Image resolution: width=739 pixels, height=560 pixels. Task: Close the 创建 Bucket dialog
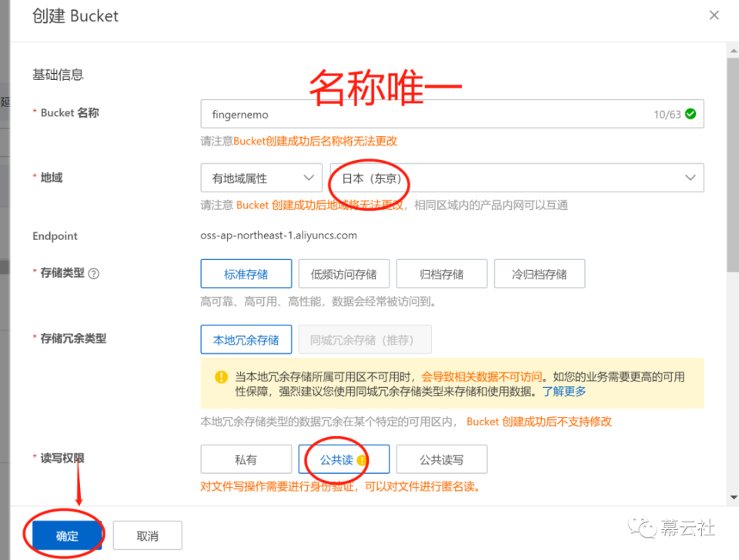(714, 15)
